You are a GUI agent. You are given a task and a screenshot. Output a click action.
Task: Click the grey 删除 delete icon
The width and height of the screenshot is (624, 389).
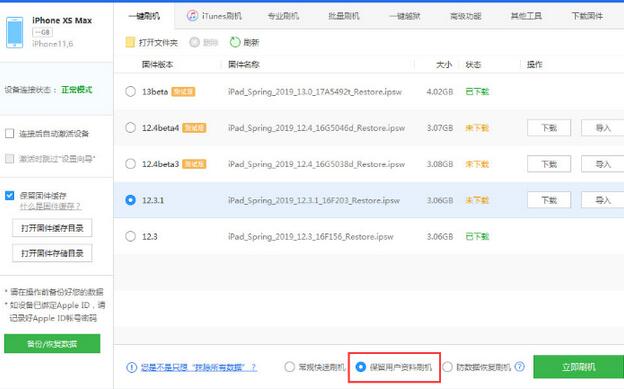pyautogui.click(x=194, y=42)
